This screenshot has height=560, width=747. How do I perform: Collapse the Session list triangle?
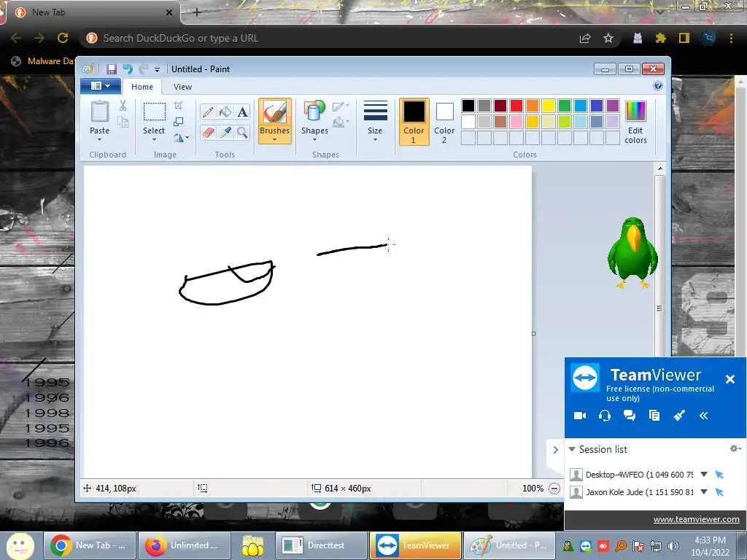pyautogui.click(x=572, y=449)
